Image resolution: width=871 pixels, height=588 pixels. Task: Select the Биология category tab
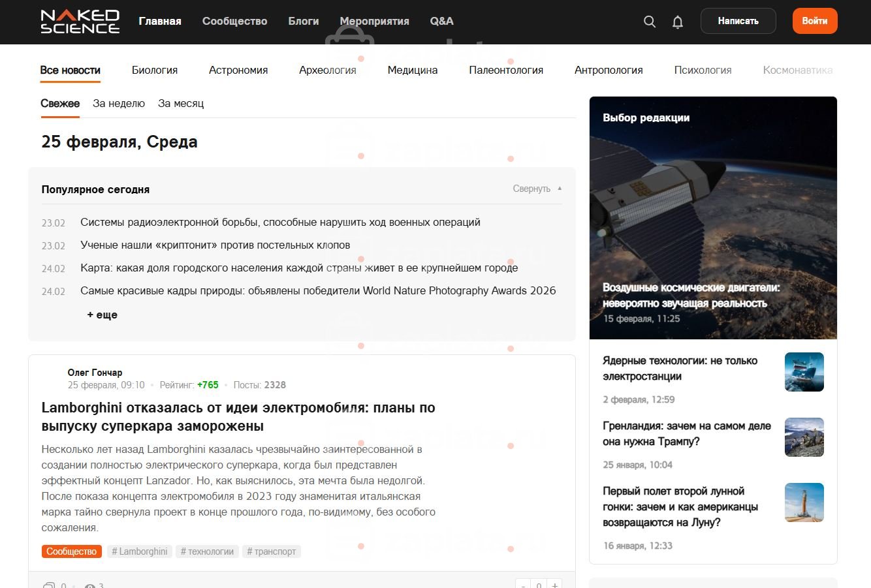coord(155,70)
